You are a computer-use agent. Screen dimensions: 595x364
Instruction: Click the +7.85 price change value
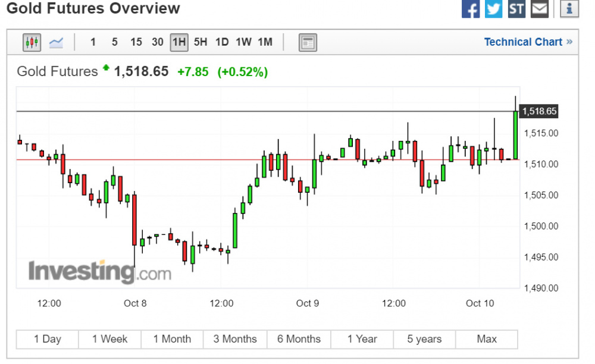pyautogui.click(x=193, y=71)
